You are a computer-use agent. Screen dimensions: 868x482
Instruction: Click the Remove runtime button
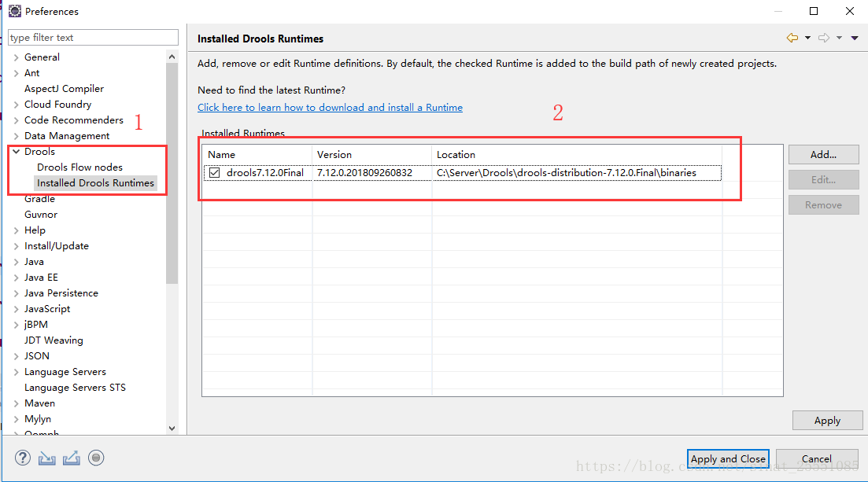tap(823, 204)
